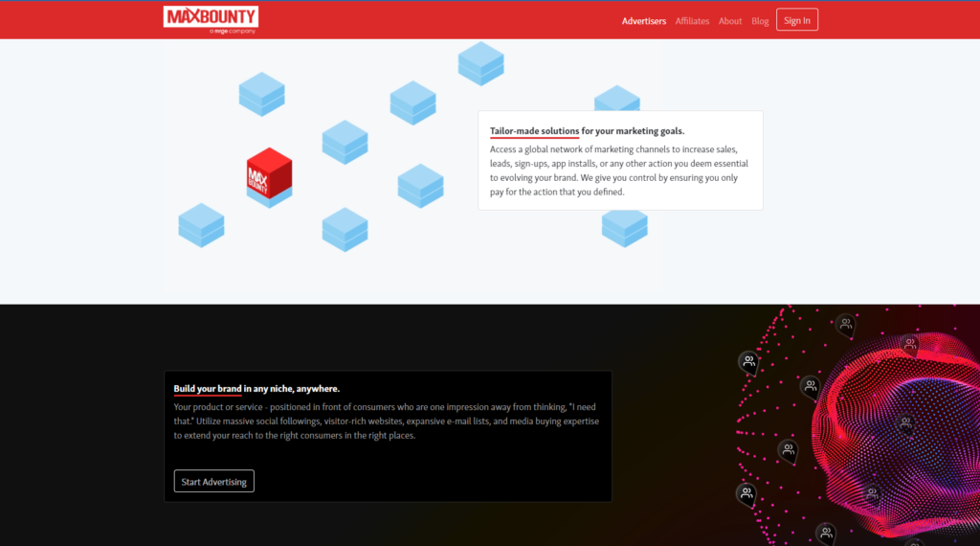Click the 'Build your brand in any niche, anywhere.' heading

tap(256, 388)
